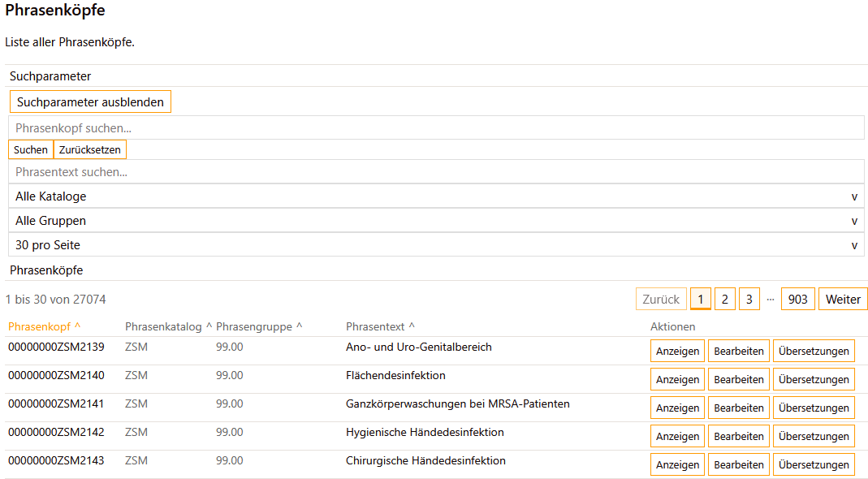
Task: Go to page 2
Action: (725, 299)
